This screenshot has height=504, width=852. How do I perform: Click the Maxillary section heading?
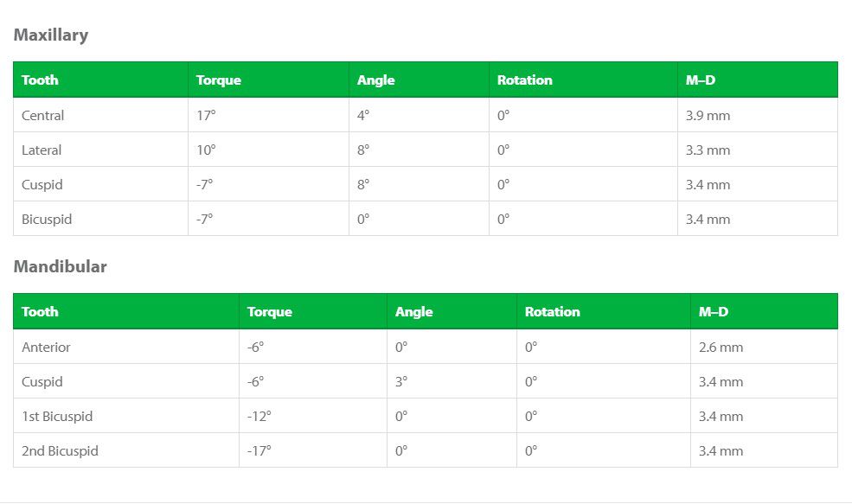tap(50, 35)
